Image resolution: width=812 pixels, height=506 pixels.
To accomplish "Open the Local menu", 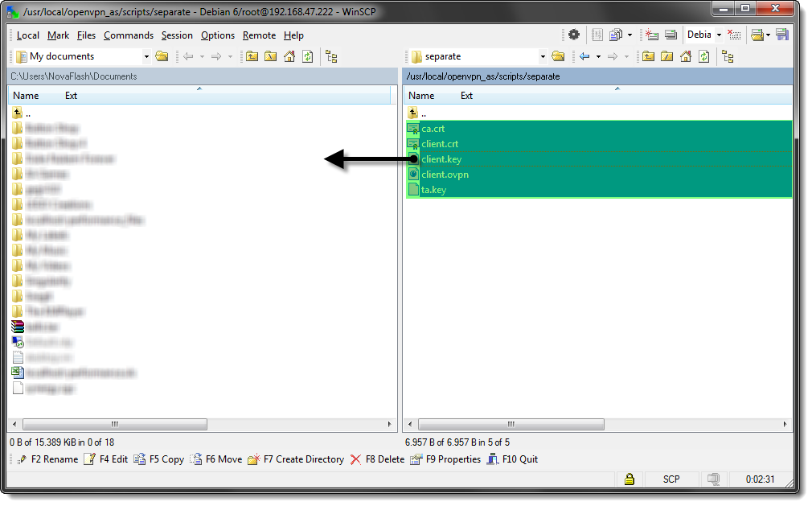I will [x=28, y=35].
